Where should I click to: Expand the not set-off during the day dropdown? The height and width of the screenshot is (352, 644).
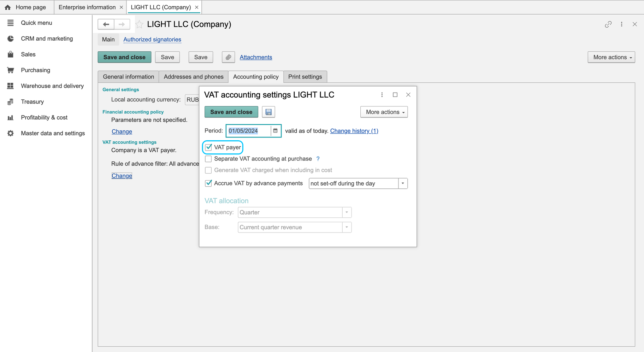[403, 183]
